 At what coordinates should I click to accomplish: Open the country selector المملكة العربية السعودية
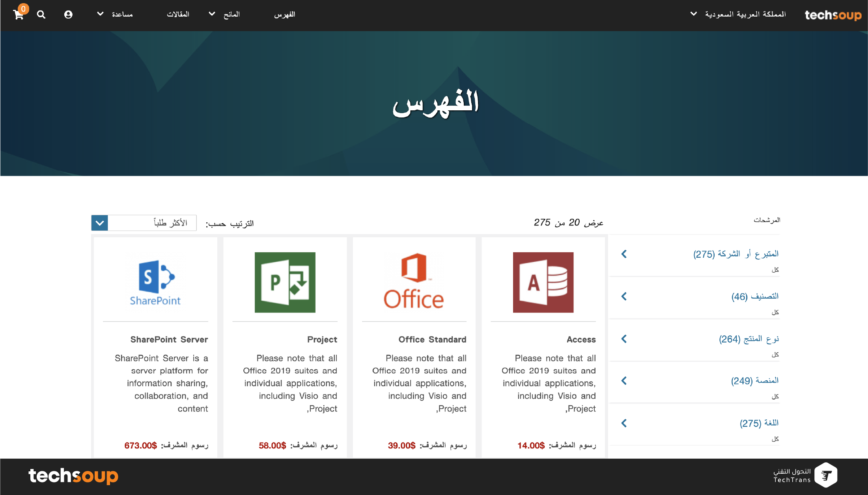tap(738, 14)
